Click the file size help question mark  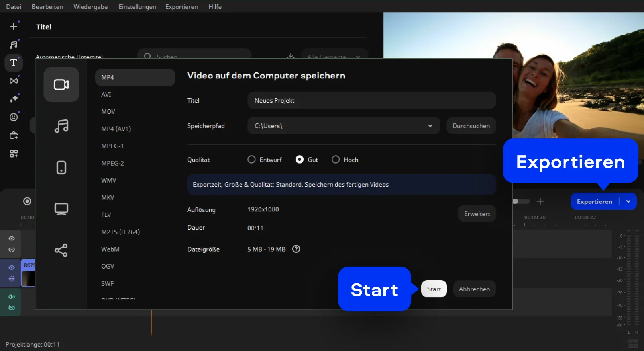pyautogui.click(x=296, y=249)
